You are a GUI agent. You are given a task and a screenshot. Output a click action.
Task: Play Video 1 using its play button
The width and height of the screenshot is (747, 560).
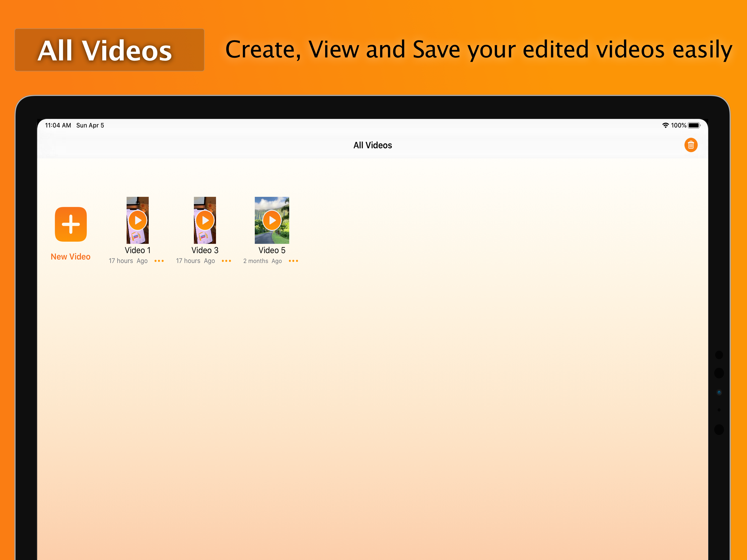tap(138, 221)
